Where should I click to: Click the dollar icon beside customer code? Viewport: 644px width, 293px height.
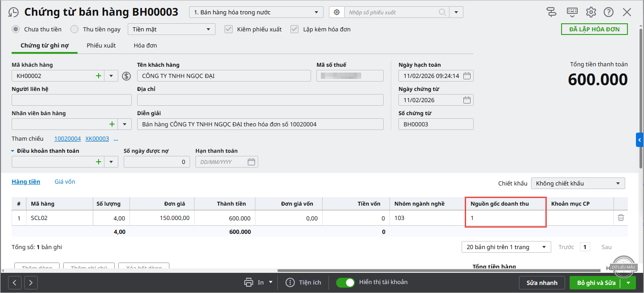pos(126,76)
